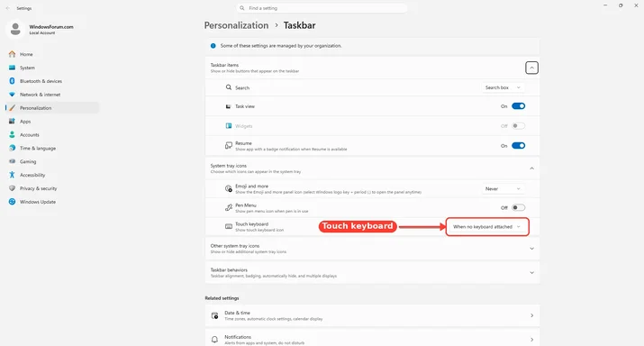Click Personalization in the breadcrumb

pos(236,25)
